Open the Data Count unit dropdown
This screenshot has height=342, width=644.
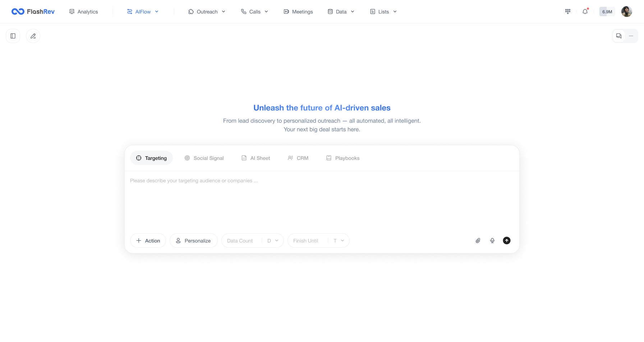(273, 241)
